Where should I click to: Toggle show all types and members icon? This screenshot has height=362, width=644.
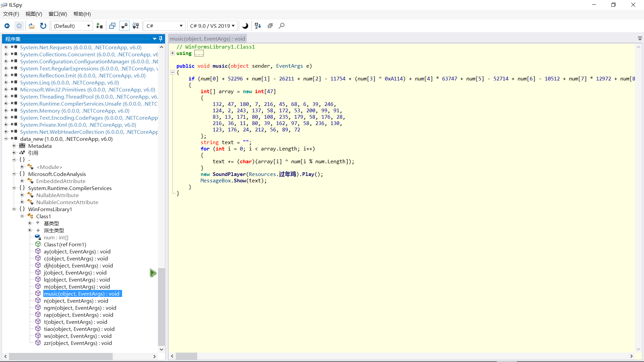[136, 26]
